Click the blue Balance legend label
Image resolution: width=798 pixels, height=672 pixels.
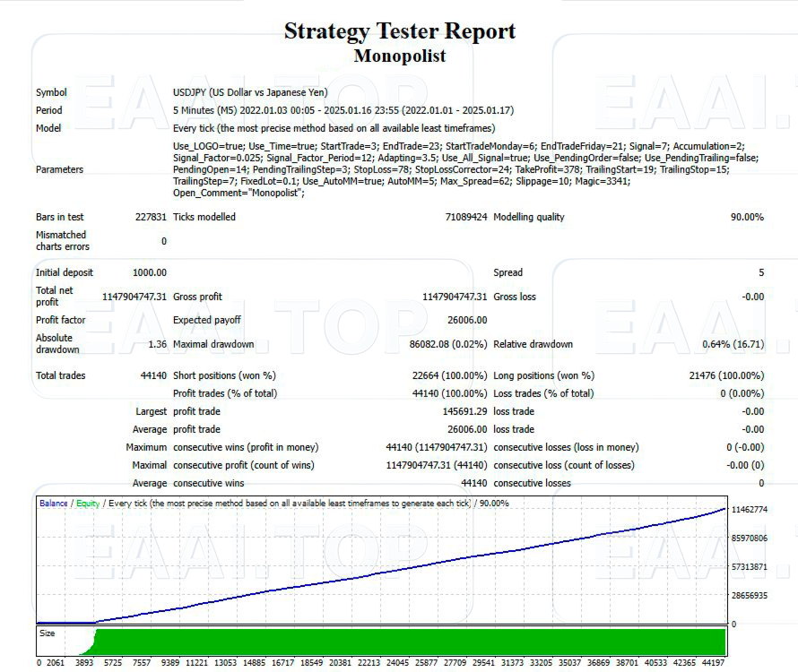[53, 504]
